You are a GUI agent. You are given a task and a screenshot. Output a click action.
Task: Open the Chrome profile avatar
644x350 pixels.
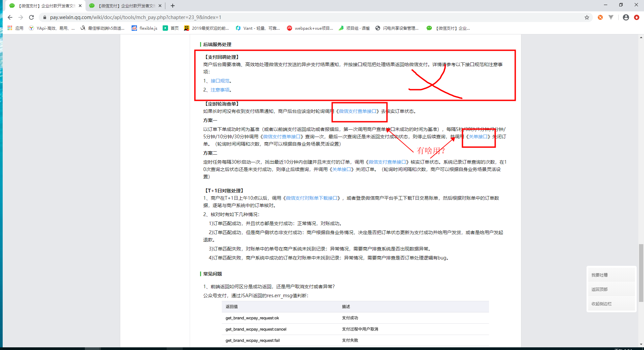[x=626, y=17]
